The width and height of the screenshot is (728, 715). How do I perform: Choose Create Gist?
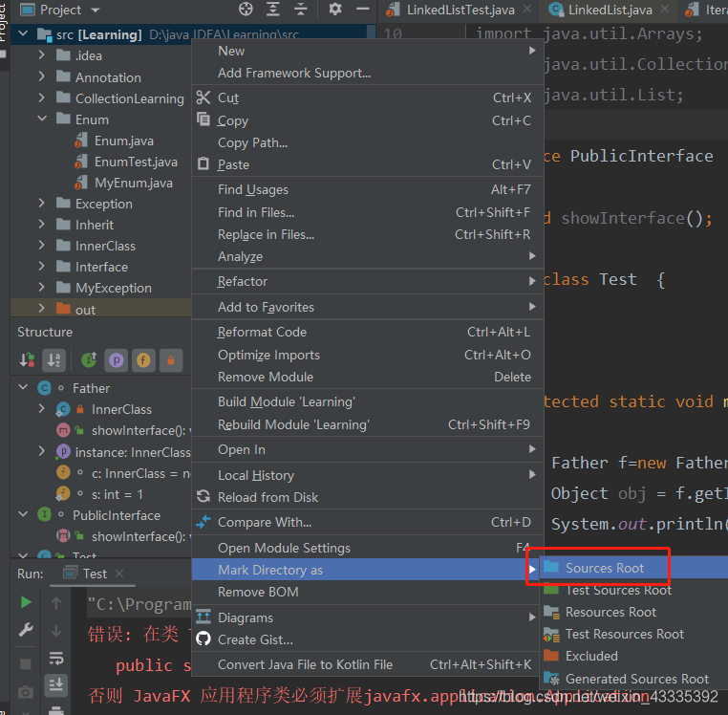click(x=367, y=639)
